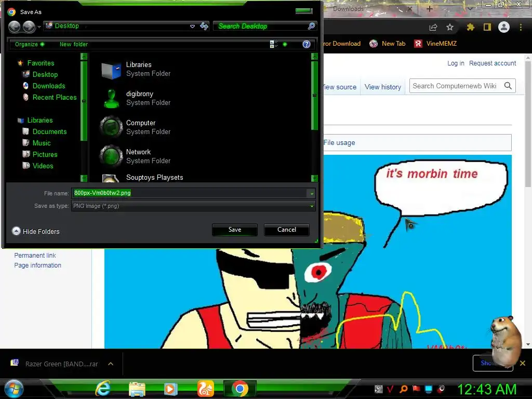This screenshot has height=399, width=532.
Task: Open the Chrome extensions puzzle icon
Action: (471, 27)
